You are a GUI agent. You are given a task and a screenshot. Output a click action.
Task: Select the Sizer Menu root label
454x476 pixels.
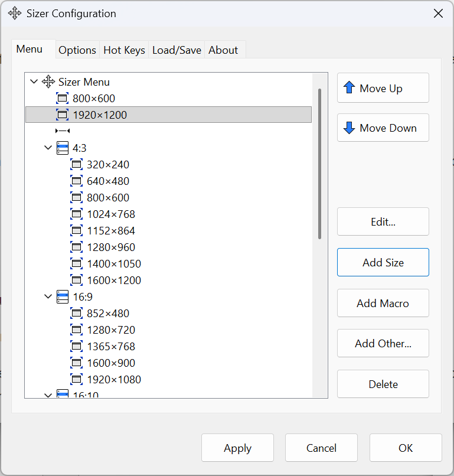84,82
